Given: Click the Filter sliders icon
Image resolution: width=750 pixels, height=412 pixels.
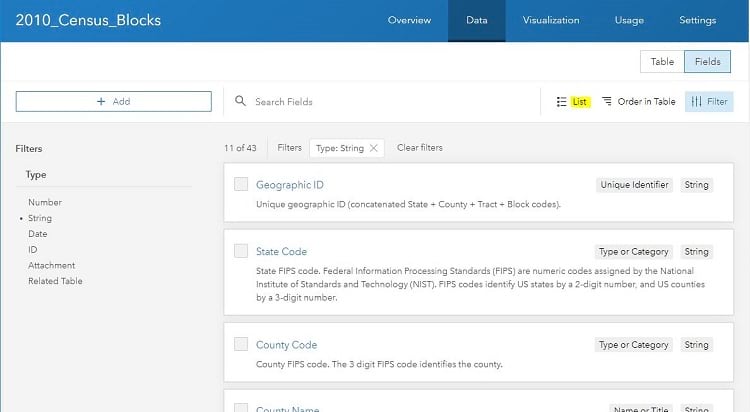Looking at the screenshot, I should tap(696, 102).
